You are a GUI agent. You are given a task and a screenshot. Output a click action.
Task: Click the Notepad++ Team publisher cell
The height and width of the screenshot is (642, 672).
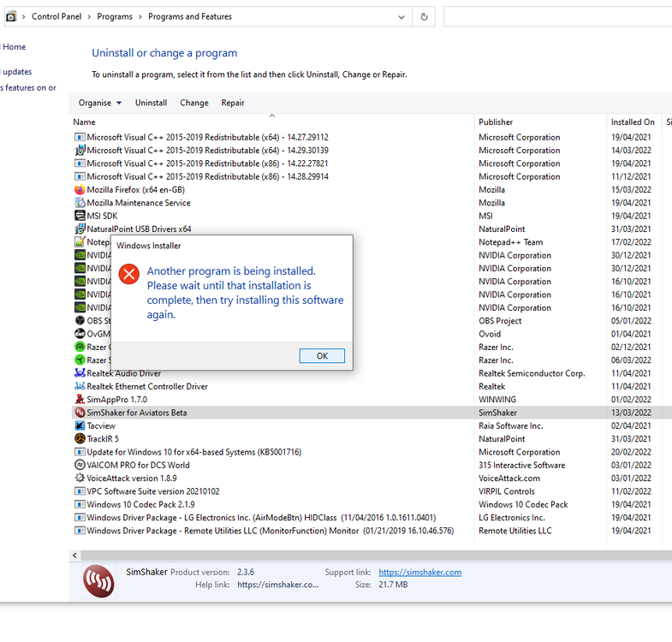point(510,242)
